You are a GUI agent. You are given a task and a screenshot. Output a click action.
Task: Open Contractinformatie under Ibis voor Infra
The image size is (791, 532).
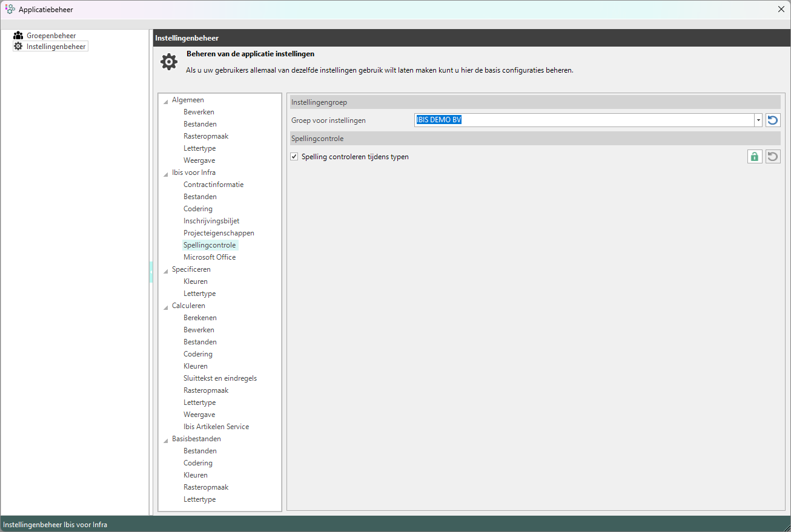213,185
